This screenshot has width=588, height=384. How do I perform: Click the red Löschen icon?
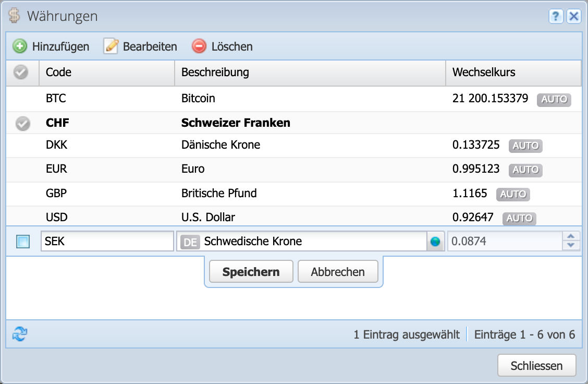tap(199, 46)
